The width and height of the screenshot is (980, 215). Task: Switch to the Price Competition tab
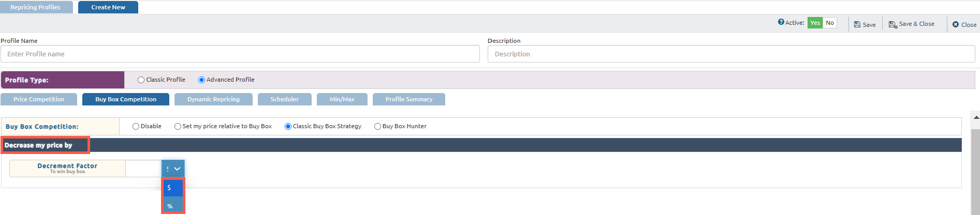click(x=39, y=99)
